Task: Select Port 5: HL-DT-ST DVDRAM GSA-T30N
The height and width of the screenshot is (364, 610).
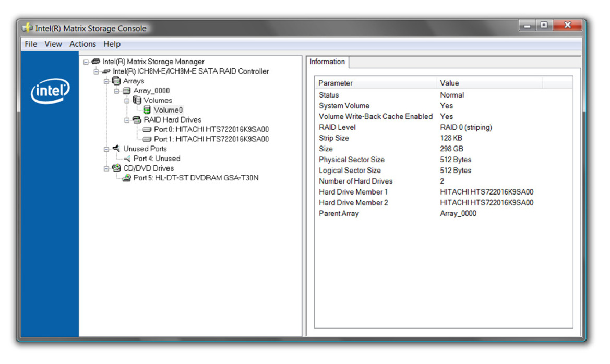Action: point(196,178)
